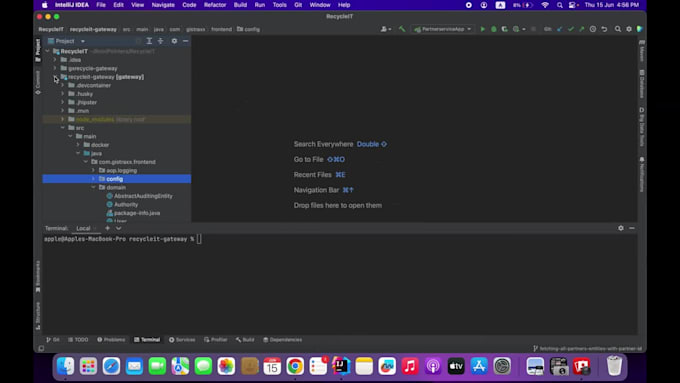The height and width of the screenshot is (383, 680).
Task: Click the Build Project hammer icon
Action: 402,29
